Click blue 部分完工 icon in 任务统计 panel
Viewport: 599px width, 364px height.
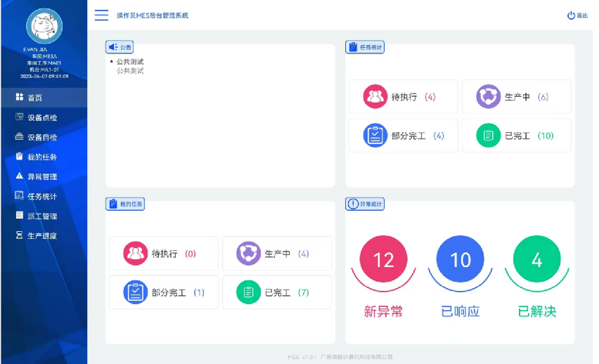pyautogui.click(x=375, y=136)
